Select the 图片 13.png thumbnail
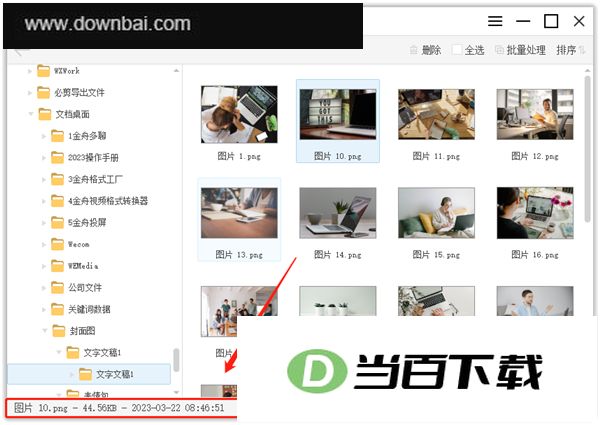 239,213
